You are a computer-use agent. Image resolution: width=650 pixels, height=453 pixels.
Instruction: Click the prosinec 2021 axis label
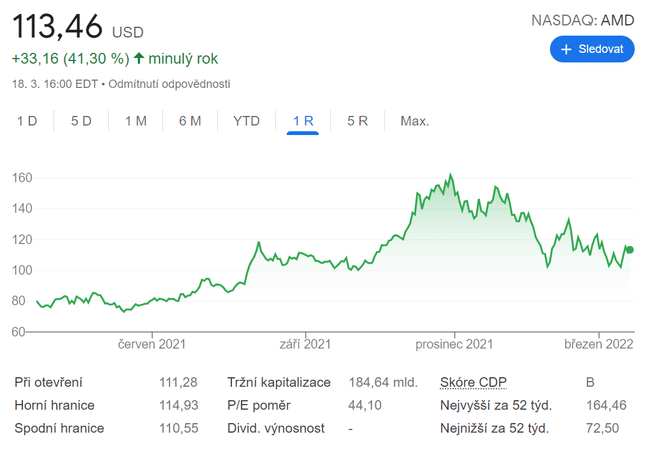[454, 345]
